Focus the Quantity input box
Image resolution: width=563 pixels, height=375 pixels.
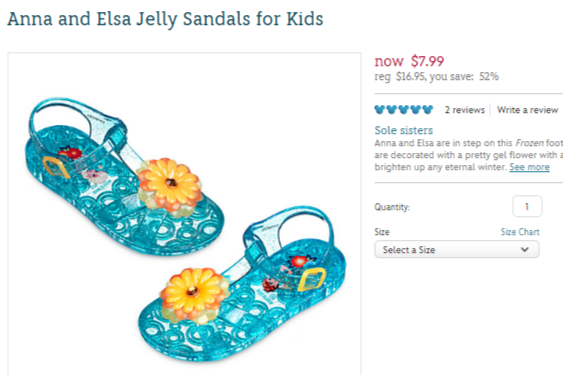[x=527, y=206]
